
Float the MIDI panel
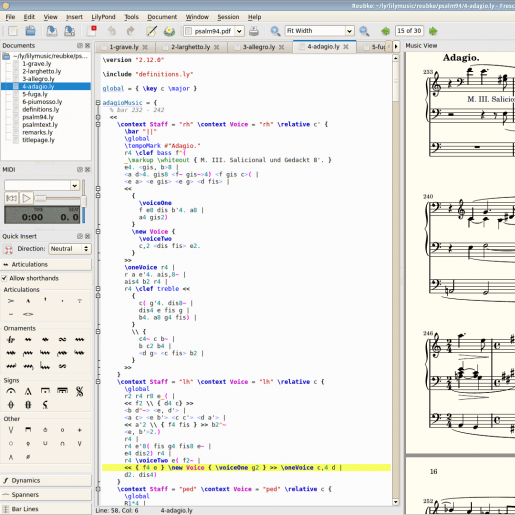[x=80, y=169]
